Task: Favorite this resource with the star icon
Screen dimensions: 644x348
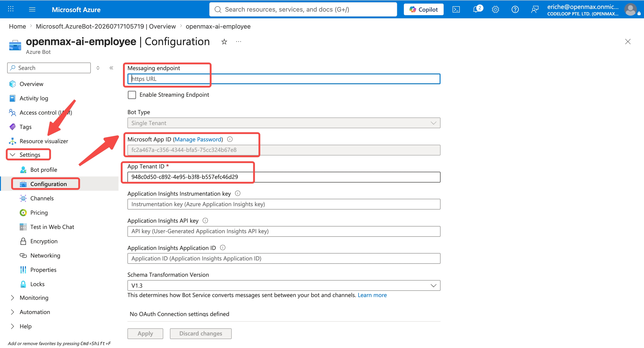Action: tap(224, 42)
